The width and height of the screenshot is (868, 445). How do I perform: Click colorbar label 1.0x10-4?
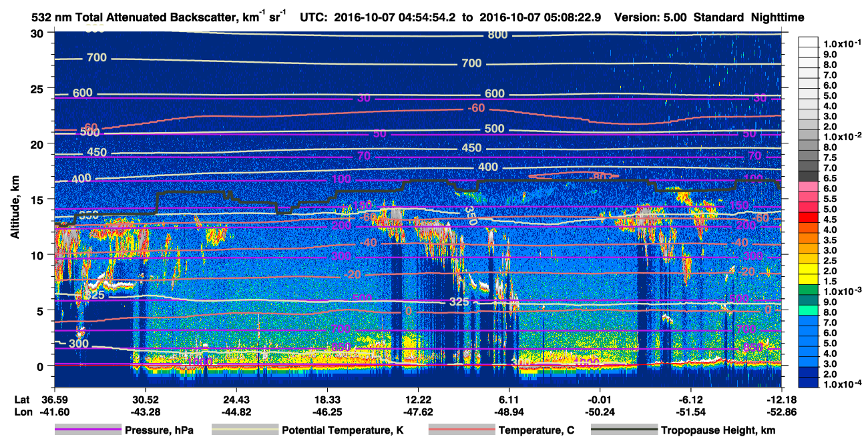click(841, 384)
